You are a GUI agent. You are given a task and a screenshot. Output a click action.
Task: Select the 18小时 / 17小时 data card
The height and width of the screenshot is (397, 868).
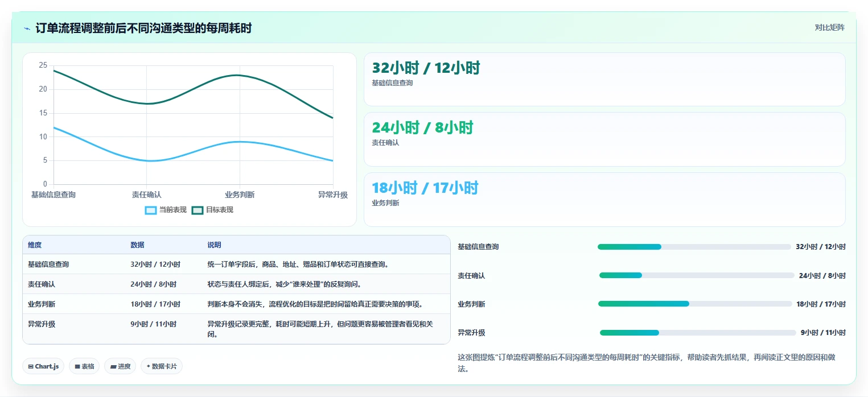604,200
